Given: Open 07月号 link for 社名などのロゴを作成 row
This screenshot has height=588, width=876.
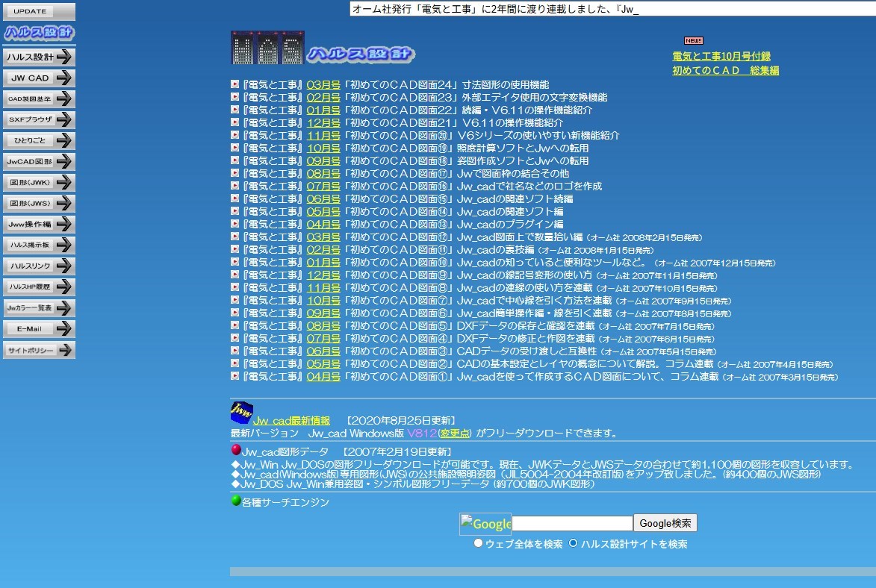Looking at the screenshot, I should tap(323, 187).
